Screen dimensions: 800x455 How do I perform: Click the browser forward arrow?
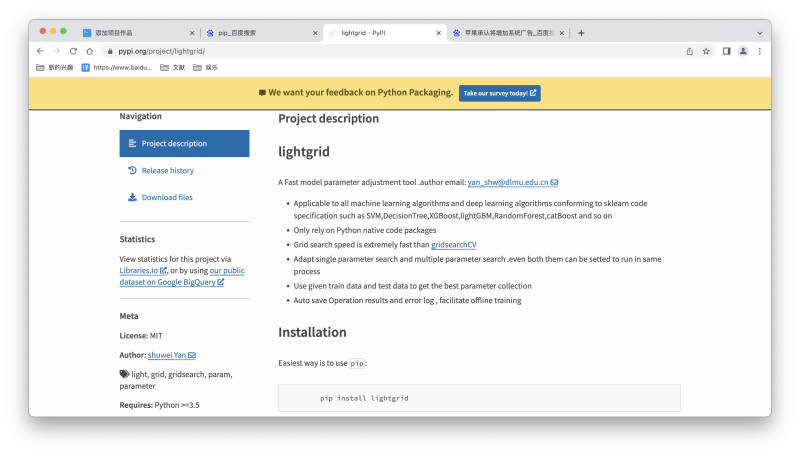57,51
